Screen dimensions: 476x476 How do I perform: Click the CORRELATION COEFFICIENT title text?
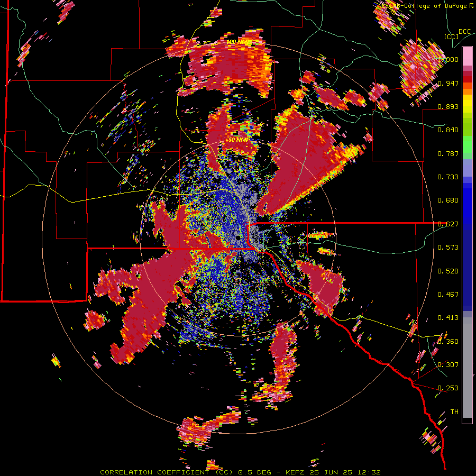click(x=155, y=472)
